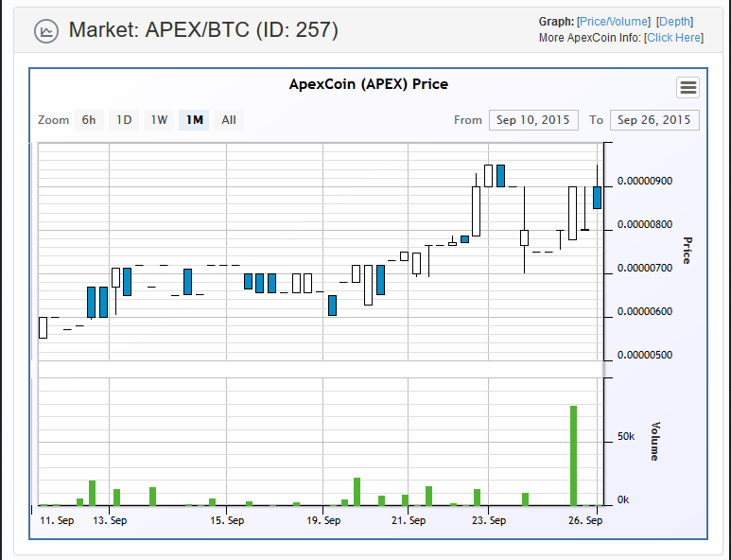The width and height of the screenshot is (731, 560).
Task: Click the 26. Sep date label
Action: point(585,520)
